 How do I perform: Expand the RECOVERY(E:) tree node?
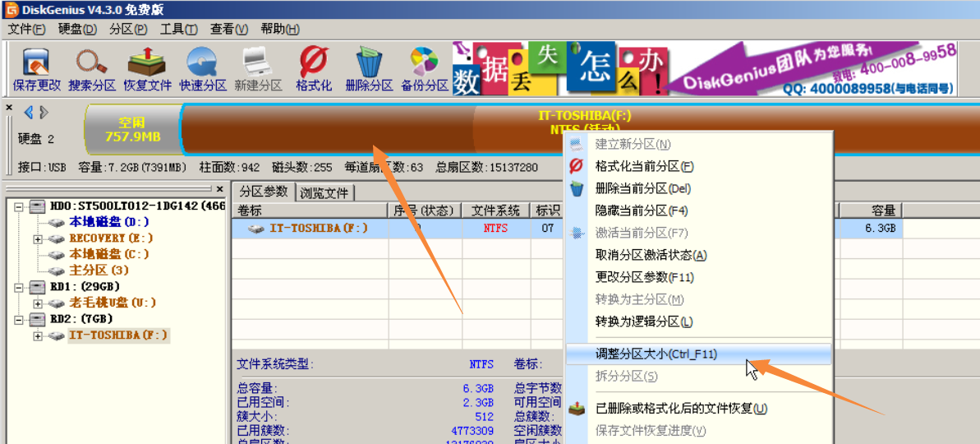coord(38,239)
